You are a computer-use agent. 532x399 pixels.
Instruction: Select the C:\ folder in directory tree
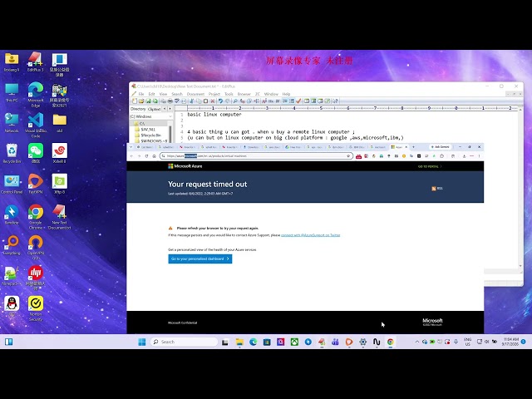pyautogui.click(x=142, y=124)
